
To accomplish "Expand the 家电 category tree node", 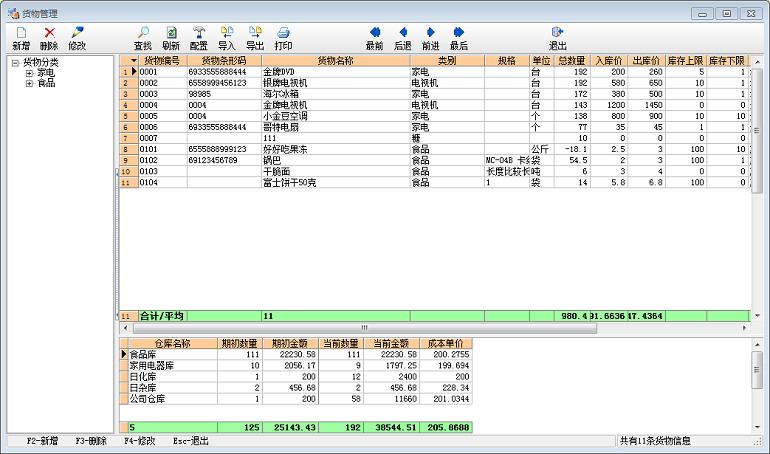I will (x=29, y=73).
